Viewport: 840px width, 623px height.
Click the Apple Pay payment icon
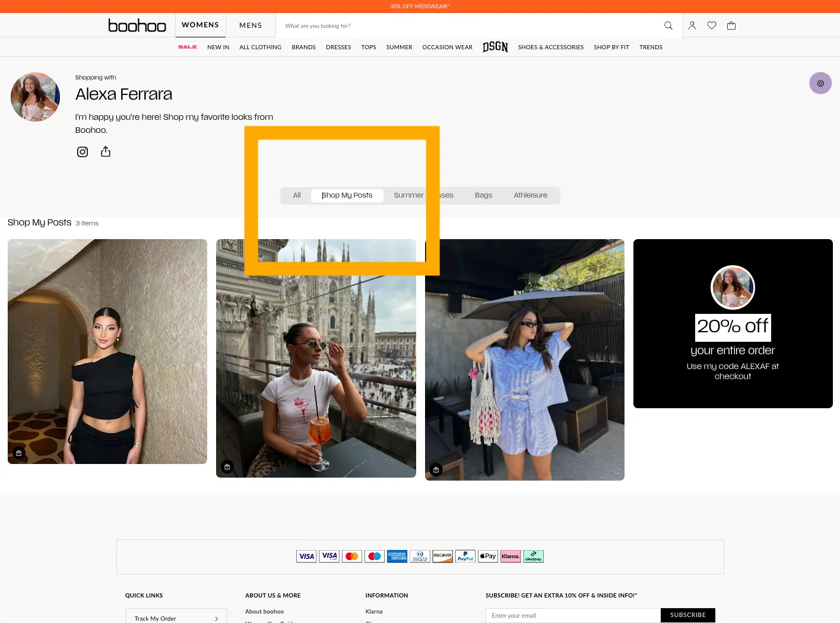click(488, 557)
